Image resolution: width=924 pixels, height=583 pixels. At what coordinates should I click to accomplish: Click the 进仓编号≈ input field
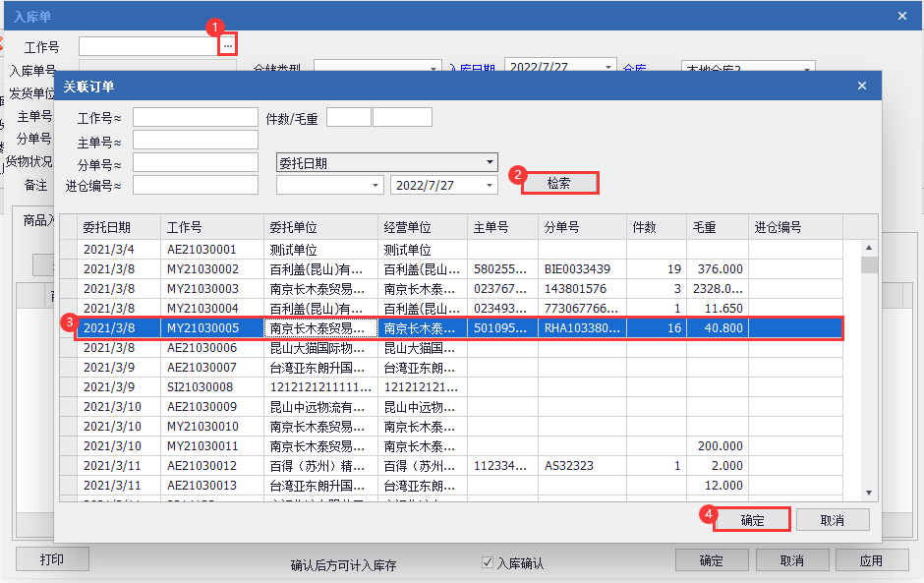195,185
